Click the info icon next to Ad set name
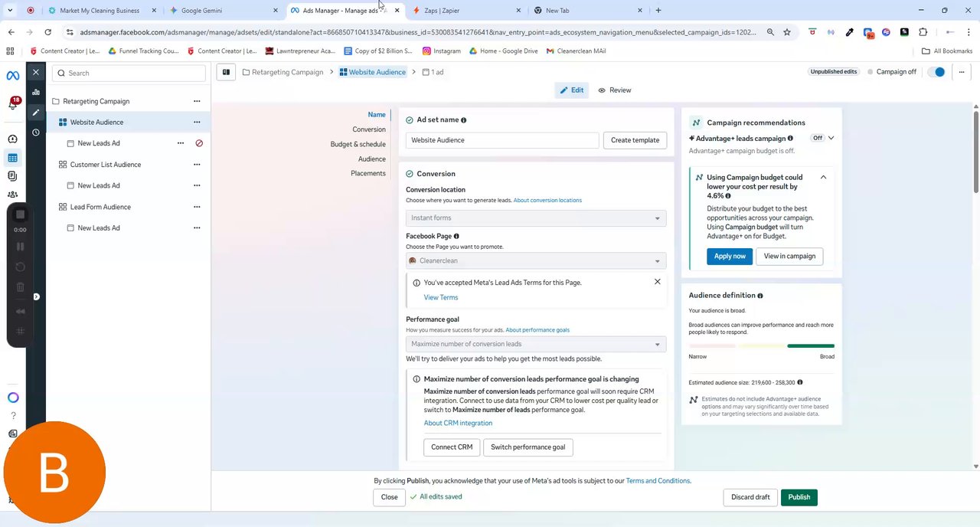This screenshot has height=527, width=980. (x=463, y=120)
